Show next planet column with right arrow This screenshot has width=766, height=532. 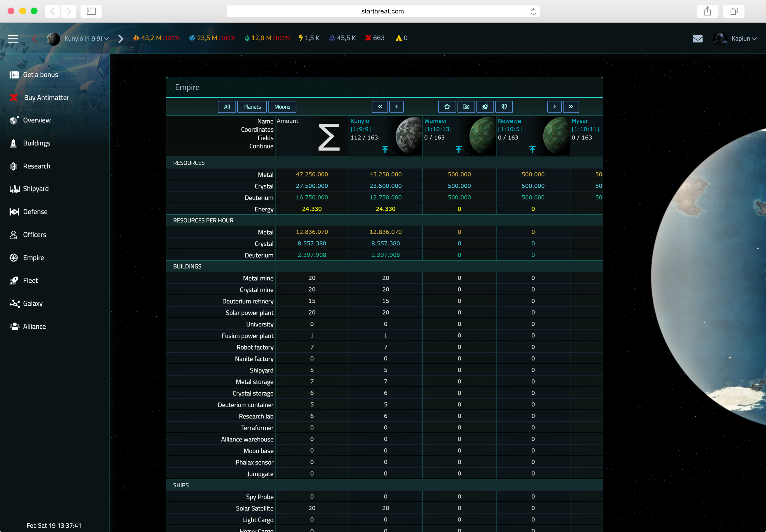tap(554, 107)
